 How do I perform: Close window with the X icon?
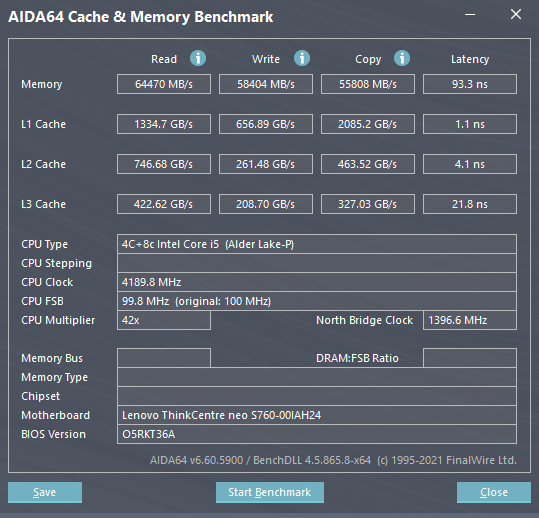(x=516, y=14)
